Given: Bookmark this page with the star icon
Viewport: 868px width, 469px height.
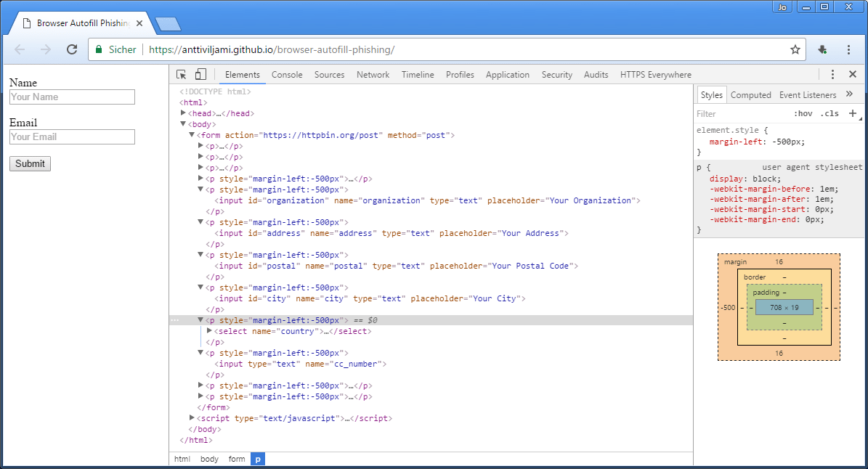Looking at the screenshot, I should click(795, 50).
